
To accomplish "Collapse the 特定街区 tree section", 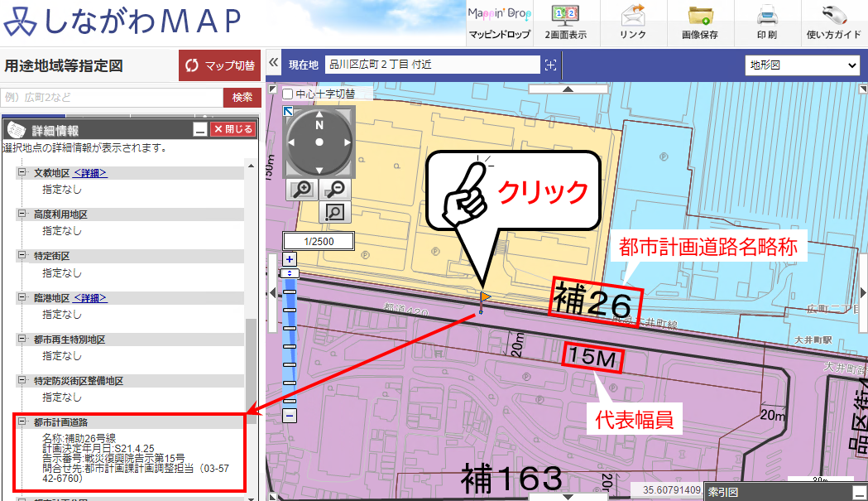I will pos(22,257).
